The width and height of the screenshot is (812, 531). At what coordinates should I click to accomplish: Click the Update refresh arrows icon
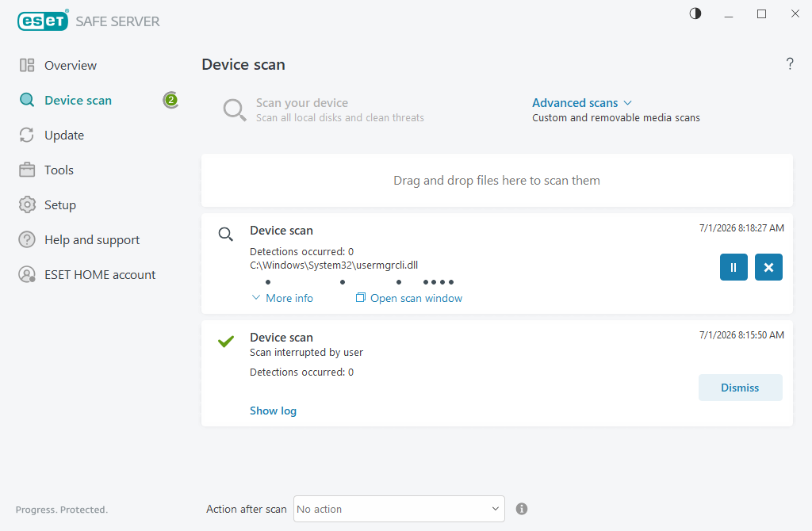[x=27, y=135]
